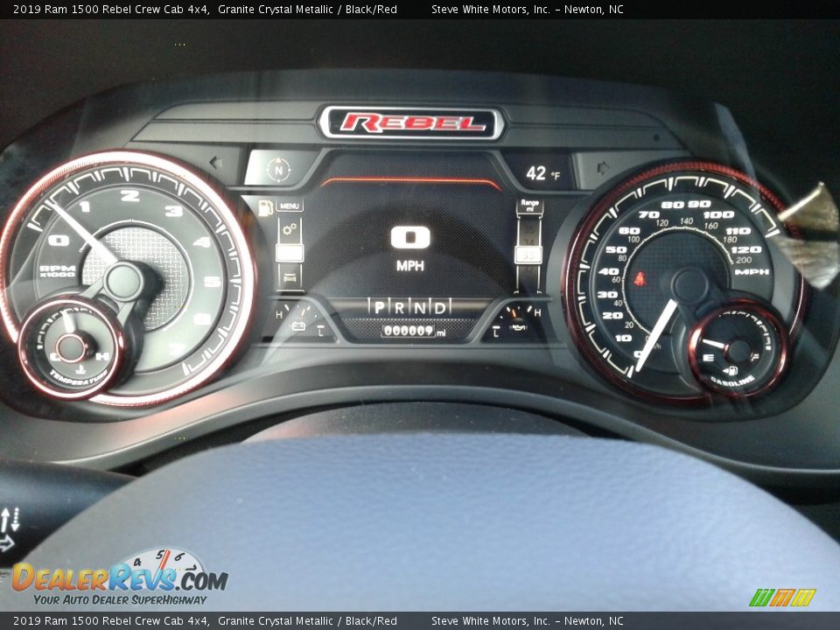The width and height of the screenshot is (840, 630).
Task: Click the compass N heading icon
Action: 279,169
